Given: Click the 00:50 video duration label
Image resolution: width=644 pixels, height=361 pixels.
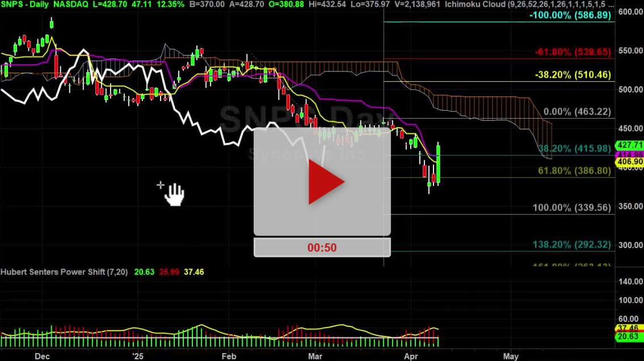Looking at the screenshot, I should click(322, 247).
